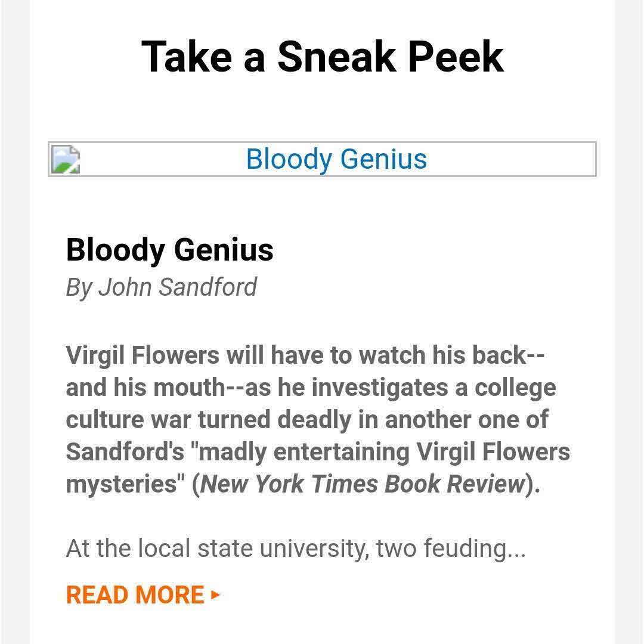644x644 pixels.
Task: Click the Take a Sneak Peek heading
Action: pos(322,56)
